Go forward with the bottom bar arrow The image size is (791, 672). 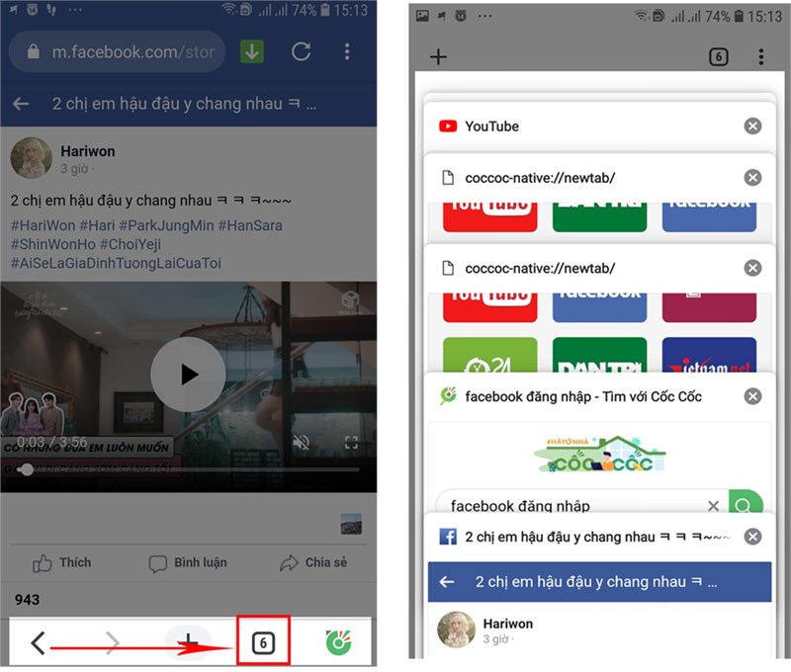pos(113,643)
